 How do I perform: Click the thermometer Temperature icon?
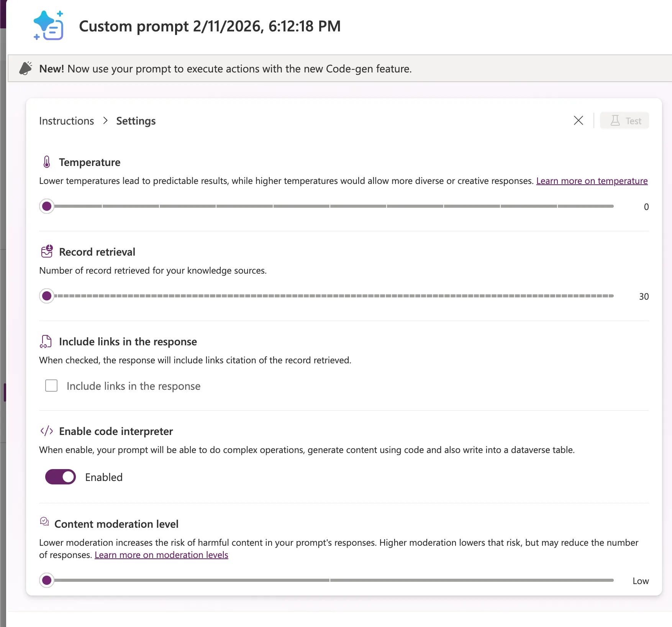tap(47, 162)
